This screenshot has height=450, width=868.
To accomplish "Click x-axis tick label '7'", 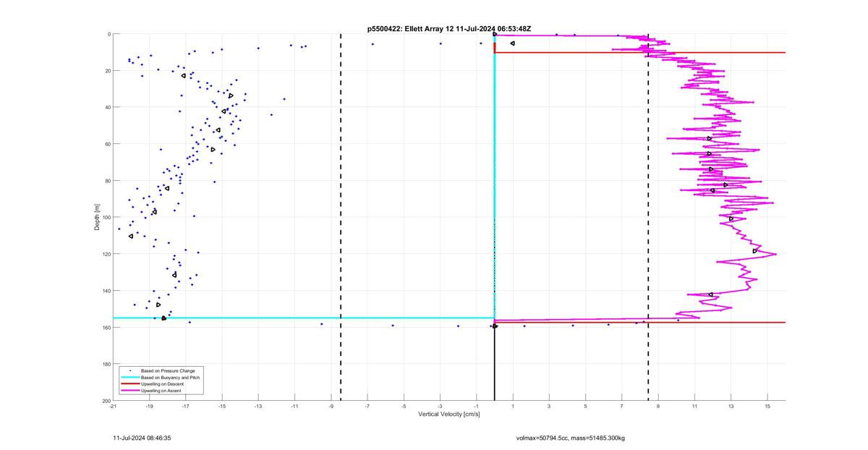I will [621, 407].
